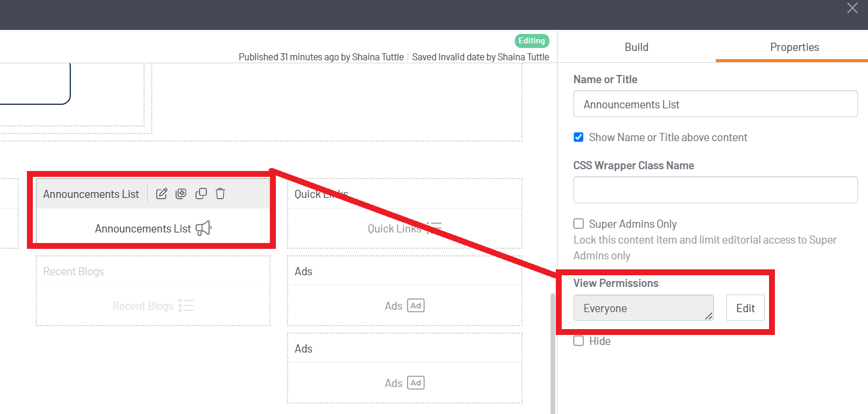Click the Everyone view permissions box

[643, 308]
